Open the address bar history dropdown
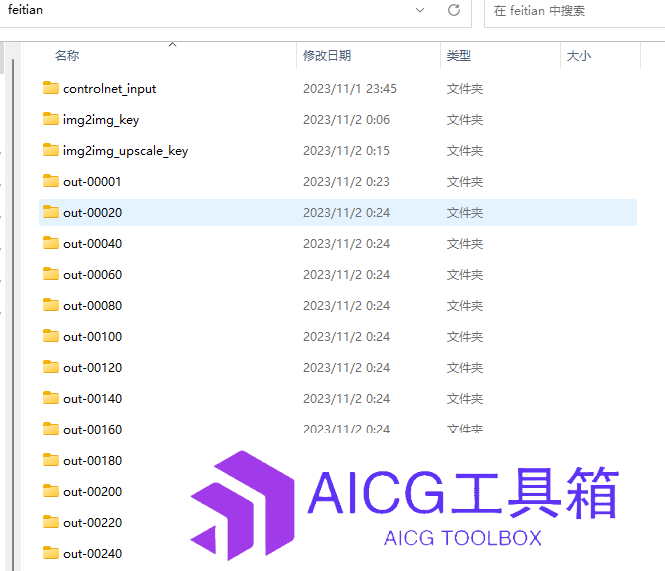The image size is (665, 571). (x=420, y=10)
